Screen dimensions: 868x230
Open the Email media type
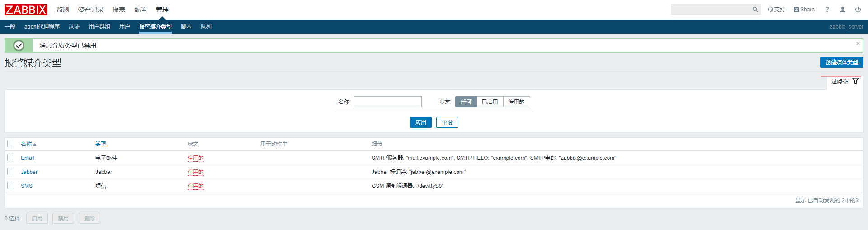pos(28,158)
